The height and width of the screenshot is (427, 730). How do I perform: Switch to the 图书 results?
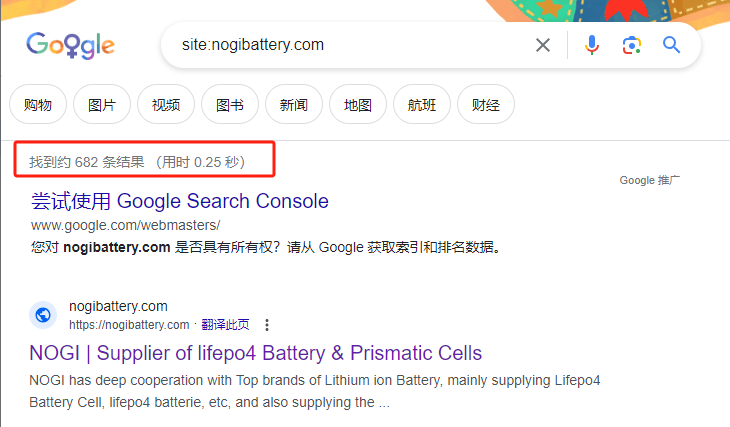[x=230, y=104]
